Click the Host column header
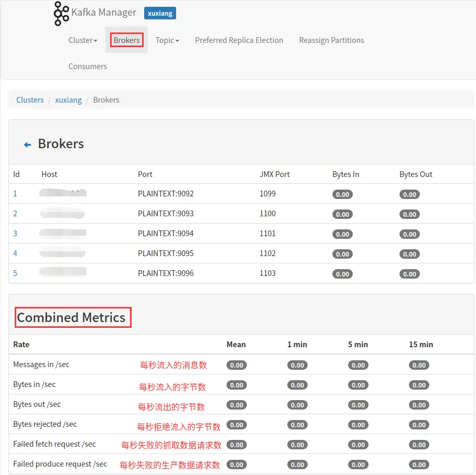476x475 pixels. click(x=49, y=174)
